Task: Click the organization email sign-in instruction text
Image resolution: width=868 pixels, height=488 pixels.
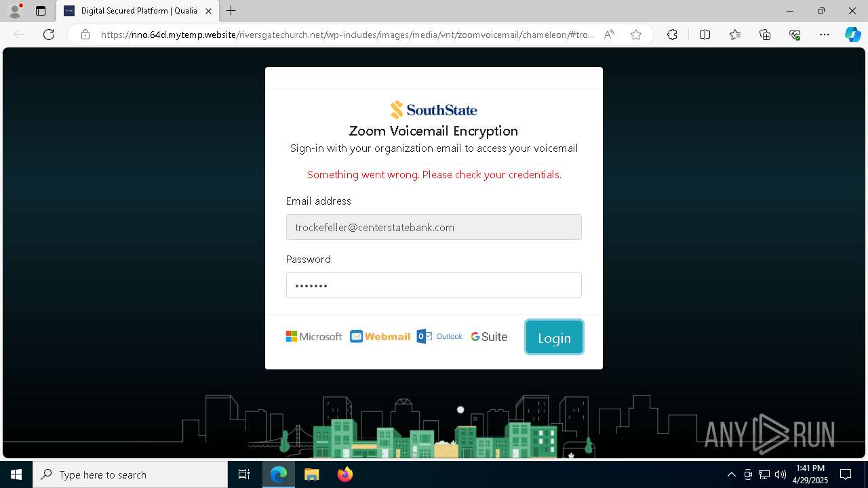Action: tap(434, 148)
